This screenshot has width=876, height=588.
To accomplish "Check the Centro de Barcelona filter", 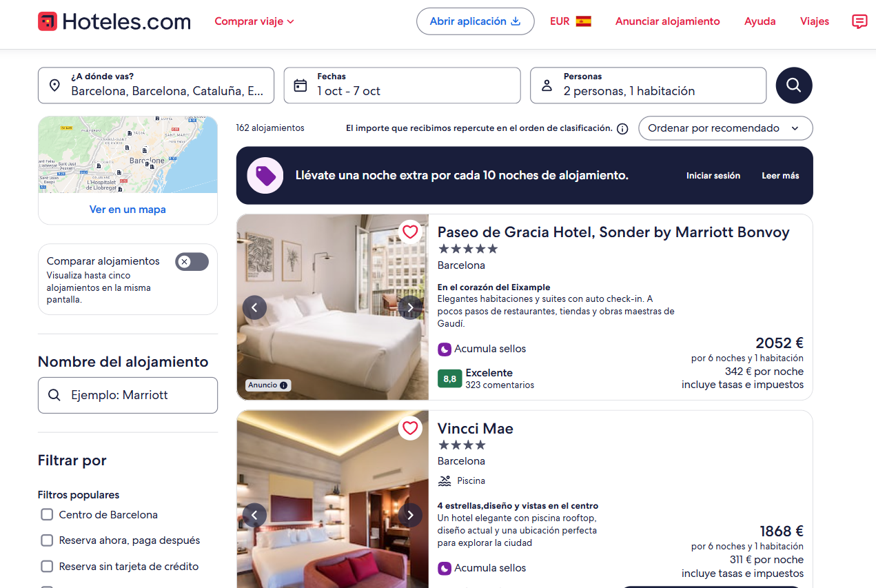I will (x=47, y=515).
